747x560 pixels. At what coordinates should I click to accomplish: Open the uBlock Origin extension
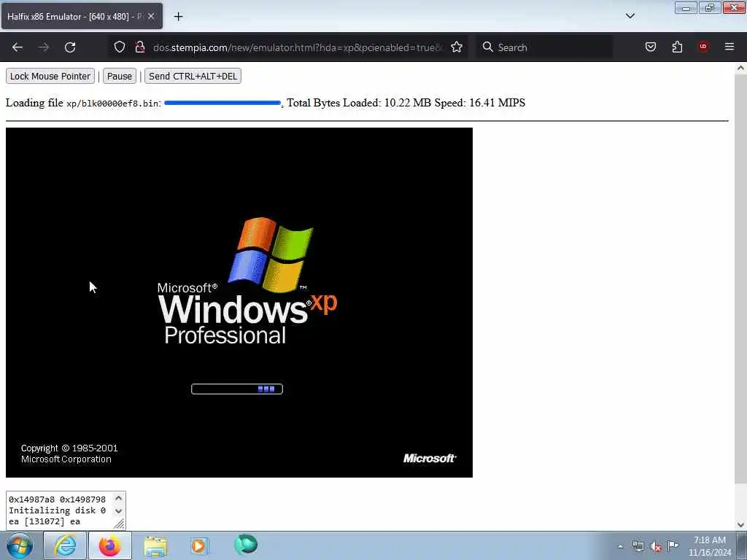tap(703, 47)
